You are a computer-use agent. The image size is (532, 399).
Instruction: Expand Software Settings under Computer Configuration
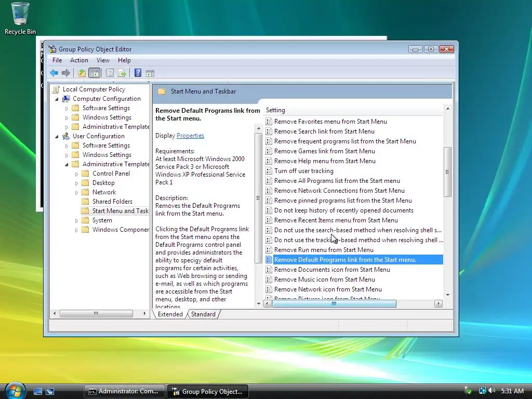pyautogui.click(x=66, y=109)
